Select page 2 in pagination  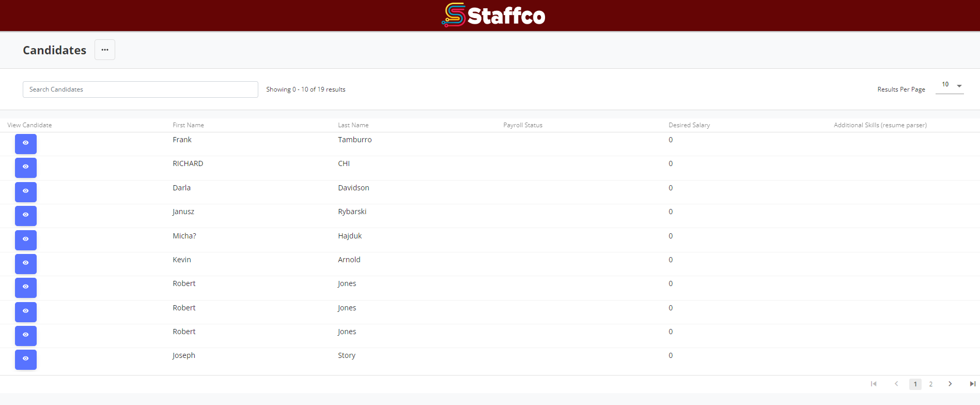(x=931, y=384)
